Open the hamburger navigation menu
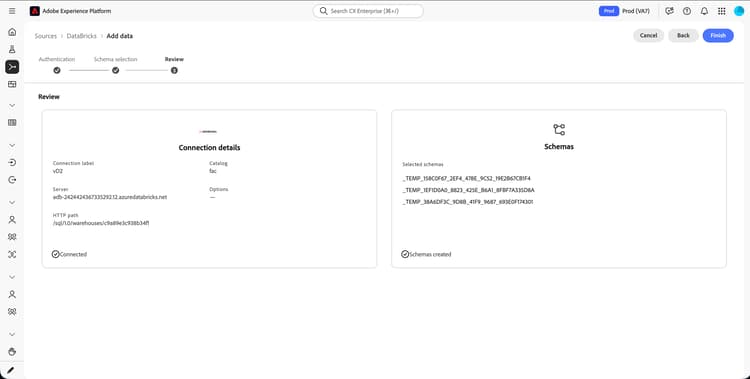This screenshot has height=379, width=750. pyautogui.click(x=12, y=11)
